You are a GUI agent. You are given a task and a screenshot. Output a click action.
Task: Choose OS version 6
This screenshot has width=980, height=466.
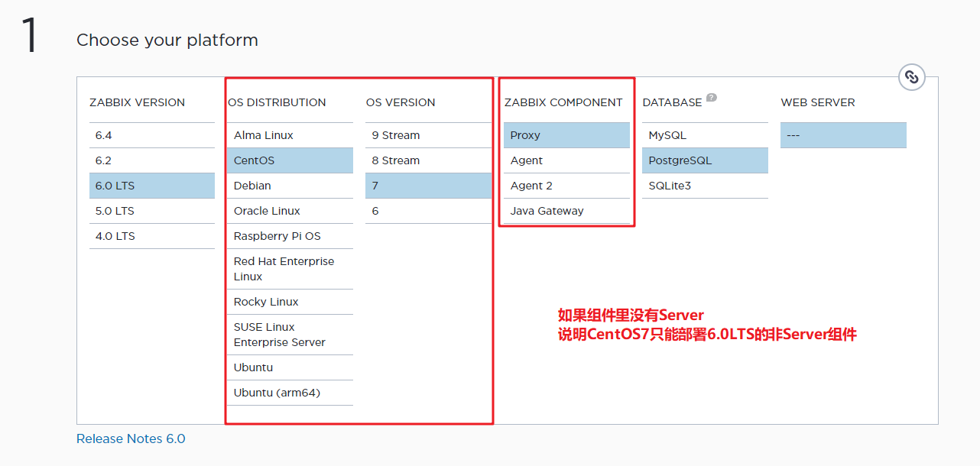pos(429,211)
